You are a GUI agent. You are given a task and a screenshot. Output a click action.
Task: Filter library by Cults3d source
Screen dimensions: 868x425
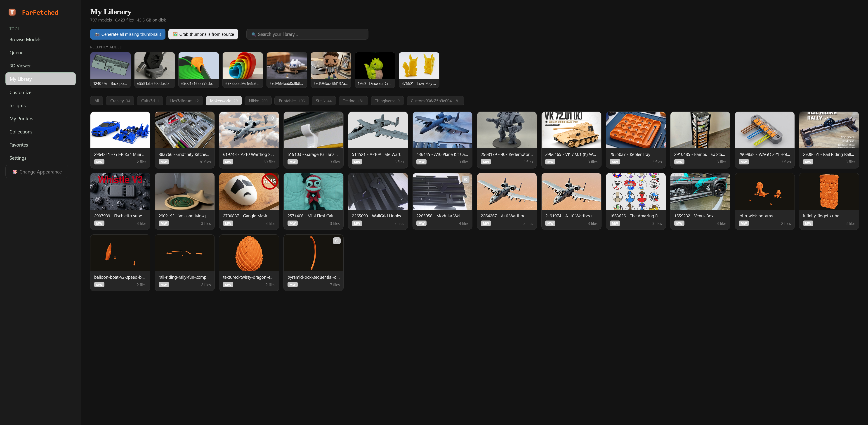(x=150, y=101)
